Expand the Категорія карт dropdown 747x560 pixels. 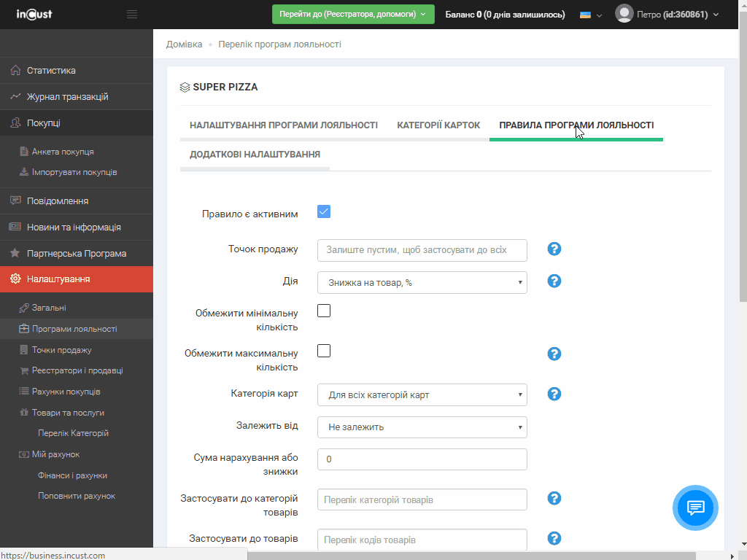pos(422,395)
